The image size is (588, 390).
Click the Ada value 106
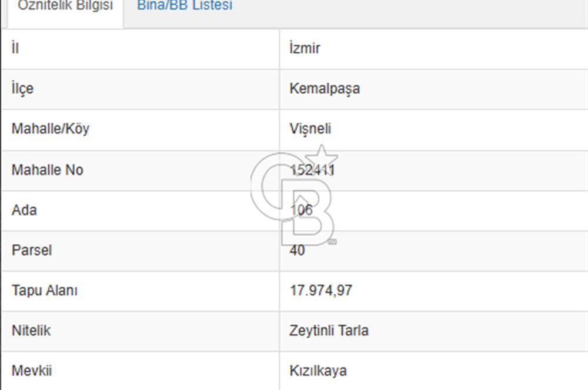pyautogui.click(x=300, y=210)
